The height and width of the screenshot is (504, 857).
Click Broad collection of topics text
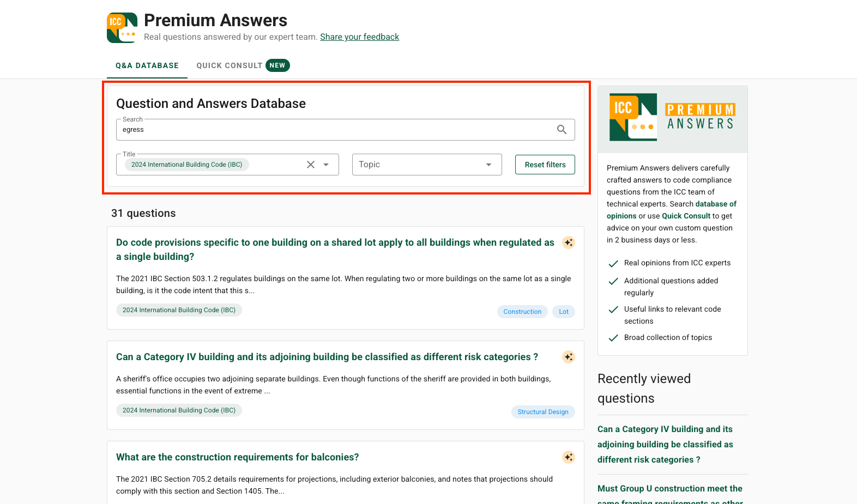click(x=668, y=337)
